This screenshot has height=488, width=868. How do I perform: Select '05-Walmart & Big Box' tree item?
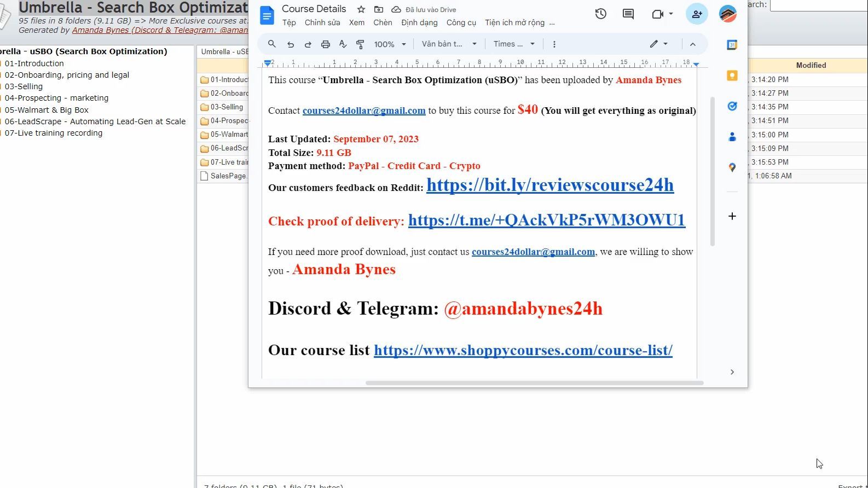[x=47, y=110]
